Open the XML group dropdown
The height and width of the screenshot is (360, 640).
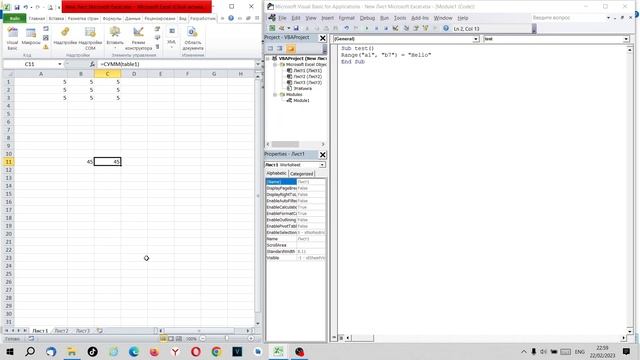171,38
